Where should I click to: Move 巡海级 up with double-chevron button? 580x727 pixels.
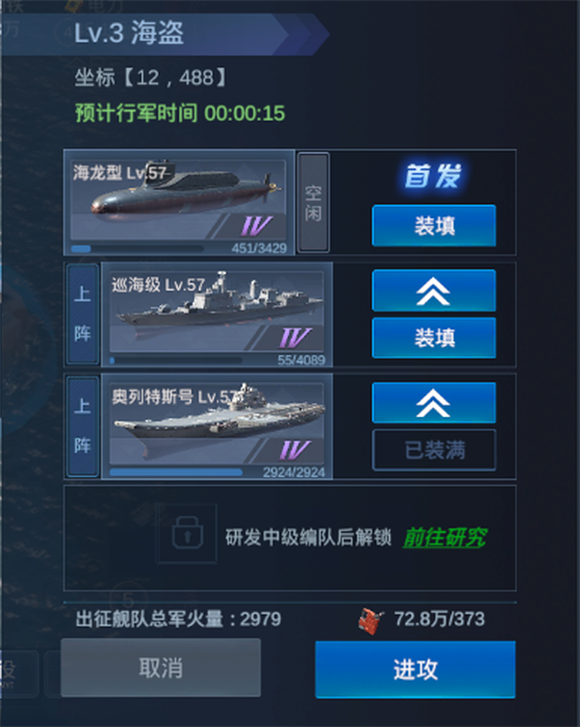tap(434, 291)
